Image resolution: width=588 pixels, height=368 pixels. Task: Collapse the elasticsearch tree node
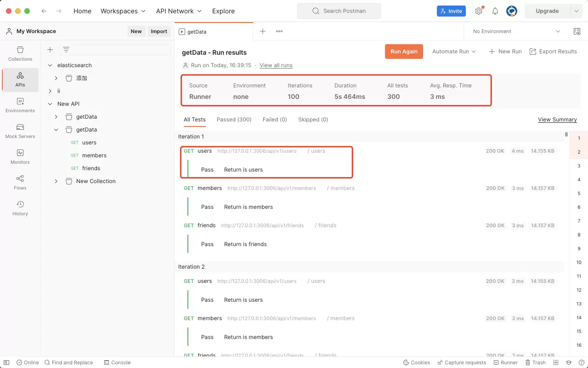tap(50, 65)
